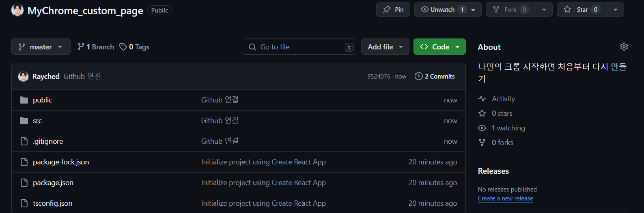Click the tsconfig.json file icon
Image resolution: width=644 pixels, height=213 pixels.
point(24,203)
